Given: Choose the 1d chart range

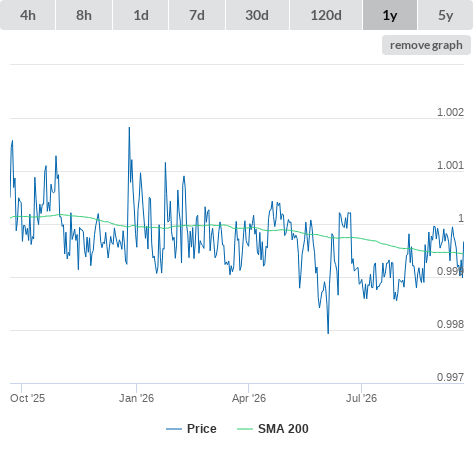Looking at the screenshot, I should 141,15.
